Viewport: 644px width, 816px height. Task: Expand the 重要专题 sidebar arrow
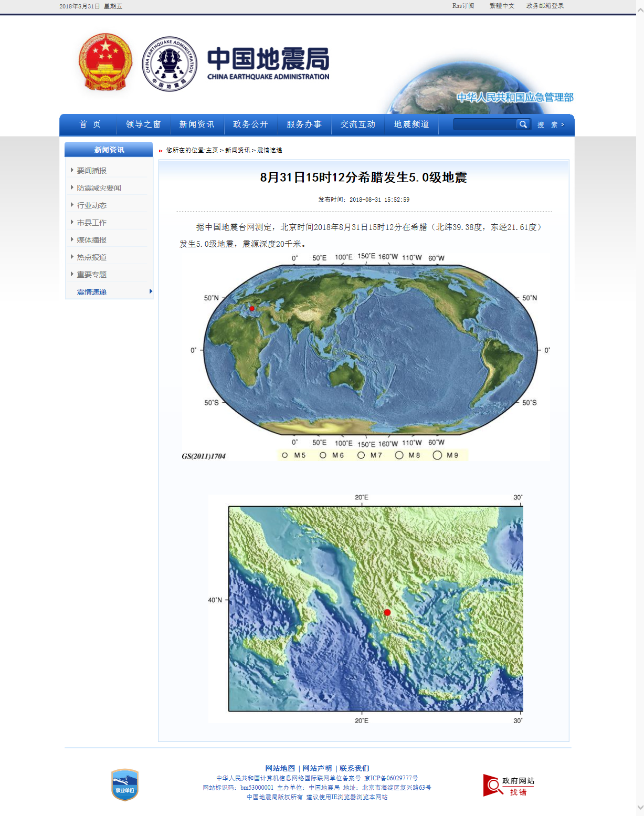[x=72, y=273]
